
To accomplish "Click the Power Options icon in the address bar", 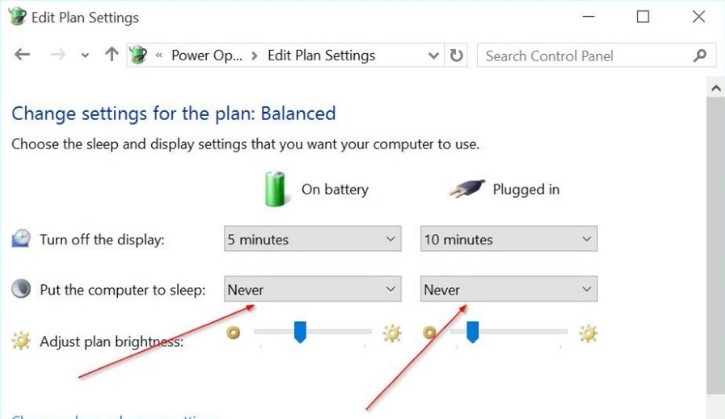I will [139, 56].
